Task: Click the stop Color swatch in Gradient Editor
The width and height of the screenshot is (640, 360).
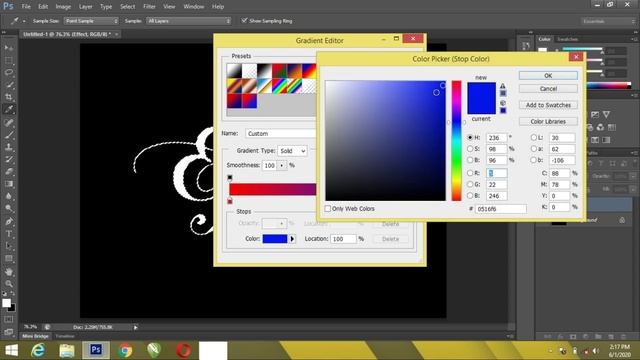Action: coord(275,239)
